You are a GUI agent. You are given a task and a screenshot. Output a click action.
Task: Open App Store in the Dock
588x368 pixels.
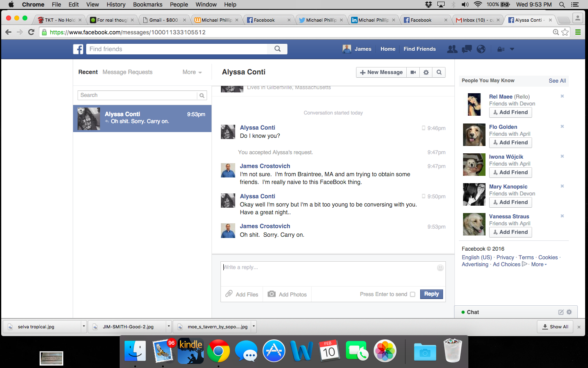click(x=274, y=351)
